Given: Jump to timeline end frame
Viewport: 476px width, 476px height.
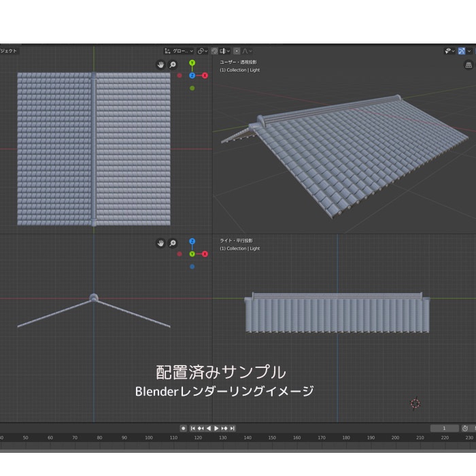Looking at the screenshot, I should click(x=233, y=428).
